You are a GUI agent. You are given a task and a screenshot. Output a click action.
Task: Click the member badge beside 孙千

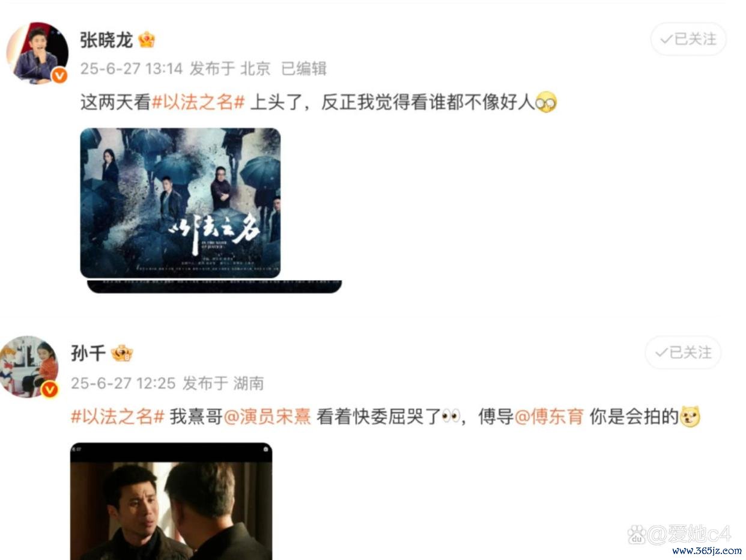[122, 353]
